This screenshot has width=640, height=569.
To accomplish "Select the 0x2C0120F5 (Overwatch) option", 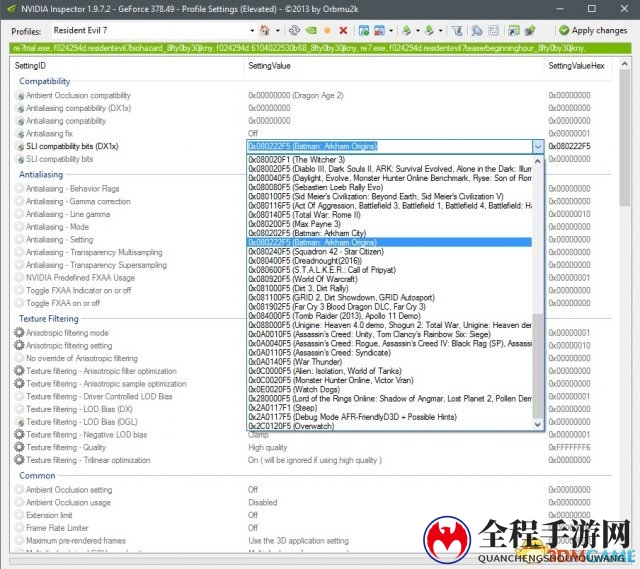I will 389,426.
